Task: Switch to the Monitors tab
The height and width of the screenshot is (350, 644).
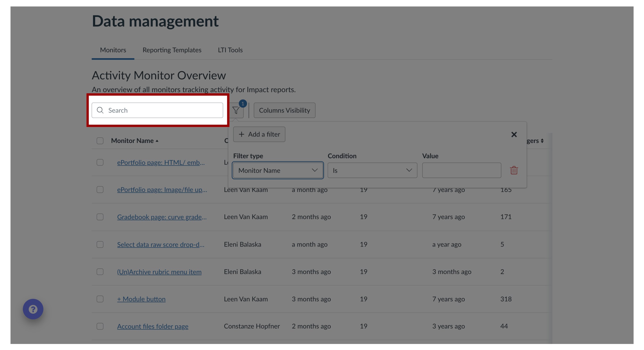Action: [x=113, y=50]
